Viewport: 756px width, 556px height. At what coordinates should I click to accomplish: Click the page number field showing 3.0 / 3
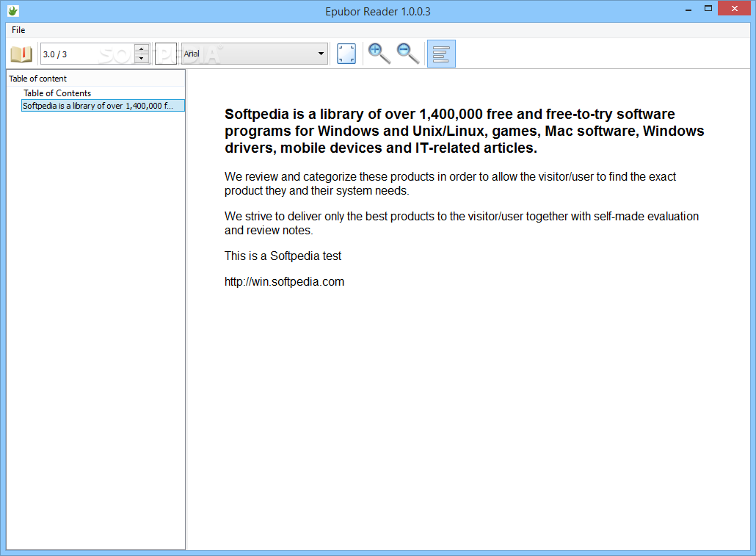tap(87, 54)
